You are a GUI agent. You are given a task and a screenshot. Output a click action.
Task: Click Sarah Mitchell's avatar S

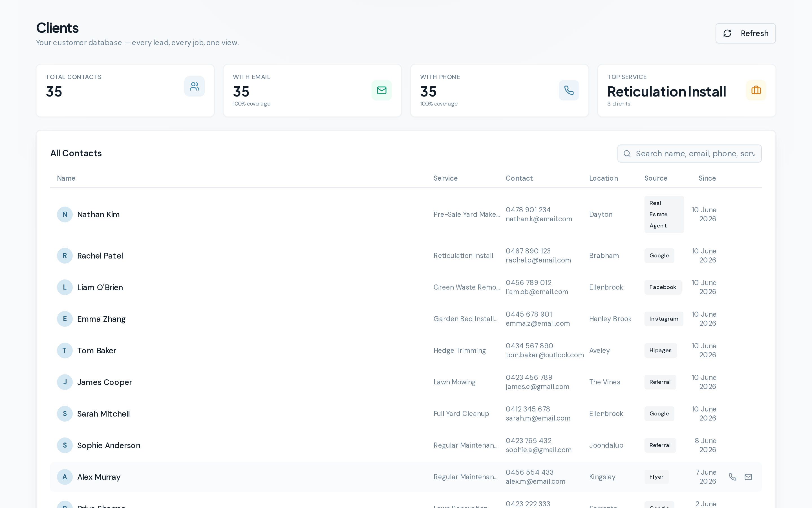click(65, 413)
